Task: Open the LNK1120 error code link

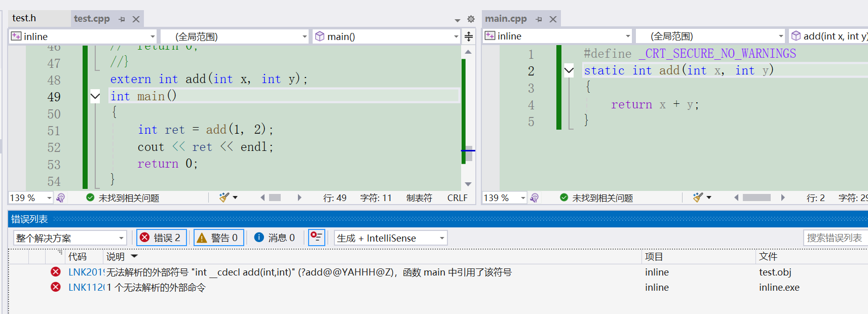Action: [86, 287]
